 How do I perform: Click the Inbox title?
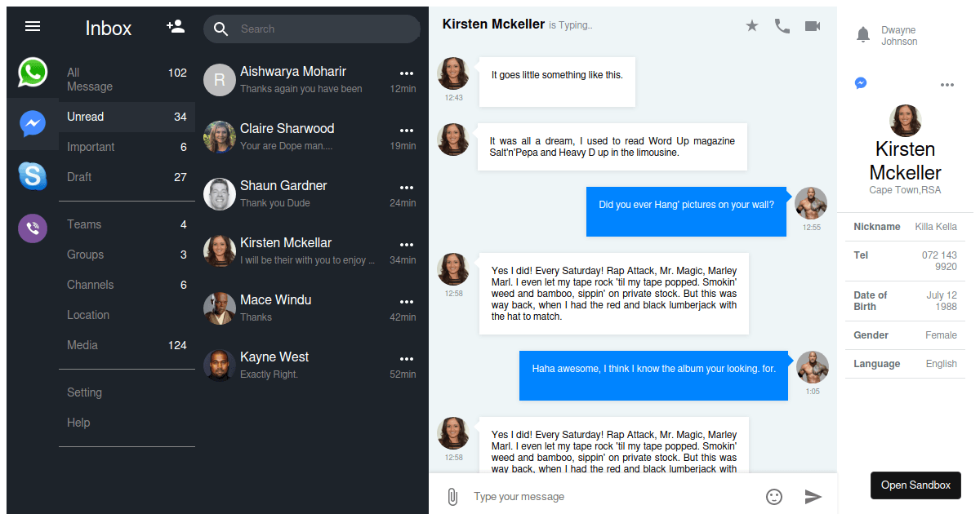coord(108,28)
